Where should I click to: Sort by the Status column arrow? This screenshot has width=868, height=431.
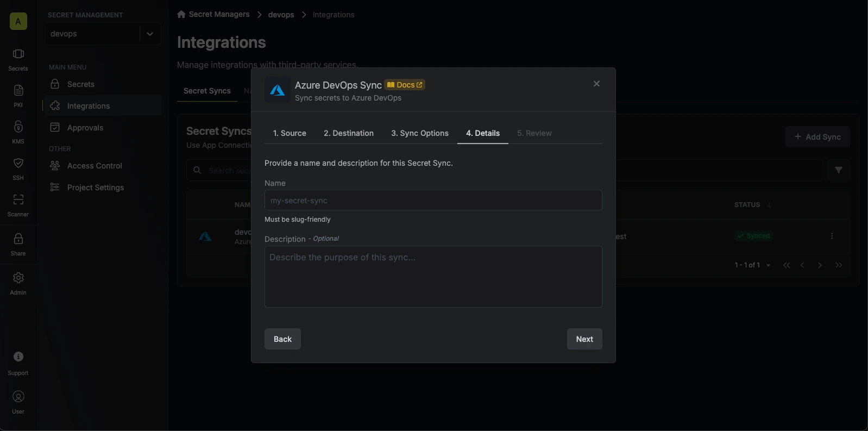pyautogui.click(x=769, y=205)
